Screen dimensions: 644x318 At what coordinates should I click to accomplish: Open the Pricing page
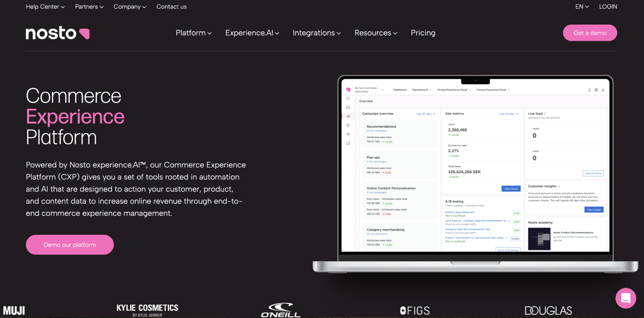[x=423, y=33]
